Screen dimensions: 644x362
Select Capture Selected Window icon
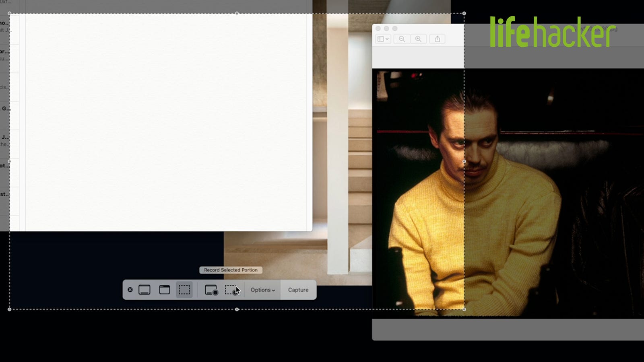[165, 290]
